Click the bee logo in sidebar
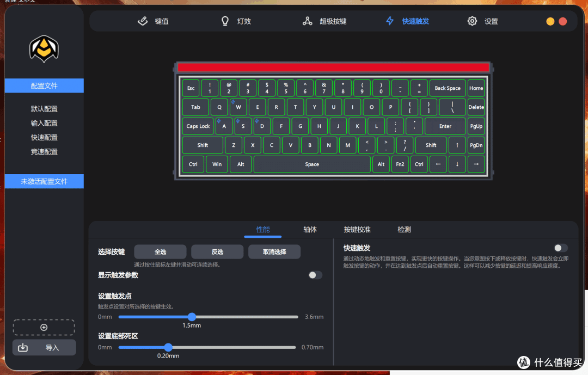This screenshot has width=588, height=375. click(44, 49)
